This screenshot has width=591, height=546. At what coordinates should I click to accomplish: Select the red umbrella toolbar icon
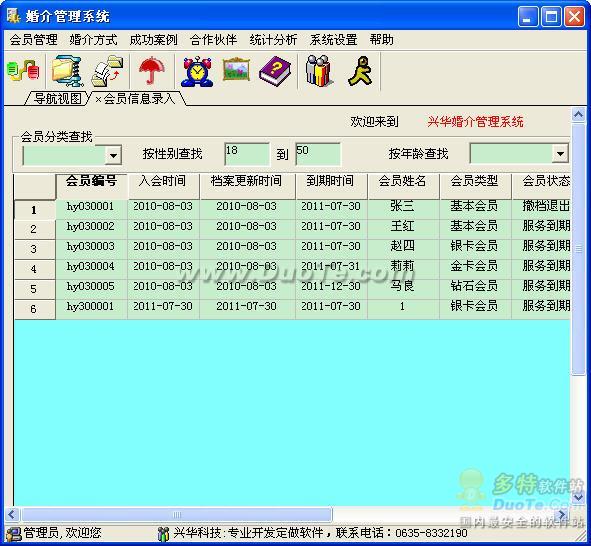pos(152,71)
